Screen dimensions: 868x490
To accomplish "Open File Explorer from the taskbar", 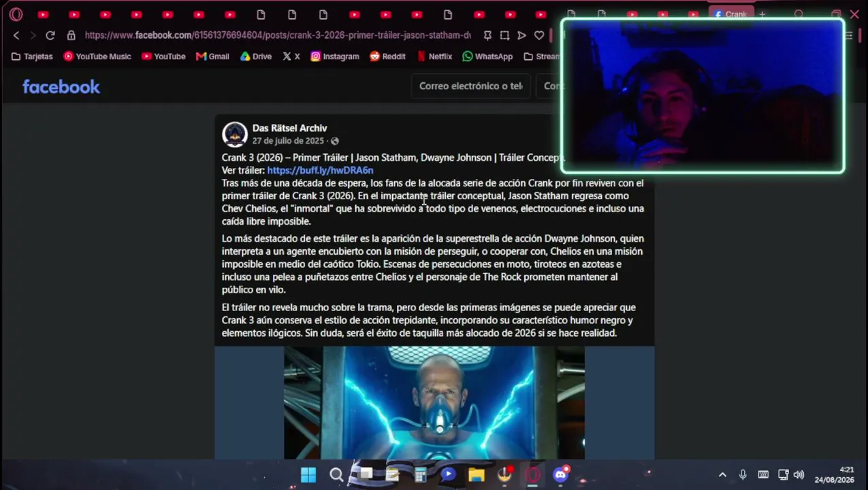I will (476, 474).
